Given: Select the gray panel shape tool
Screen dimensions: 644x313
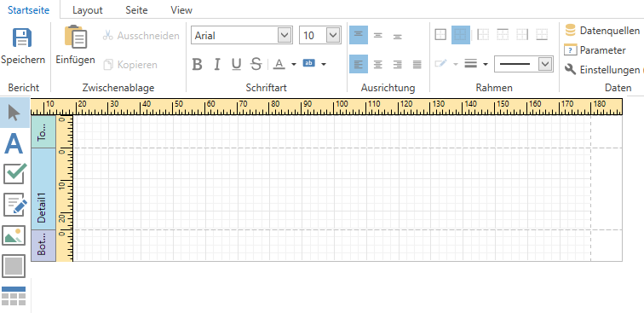Looking at the screenshot, I should click(x=14, y=266).
